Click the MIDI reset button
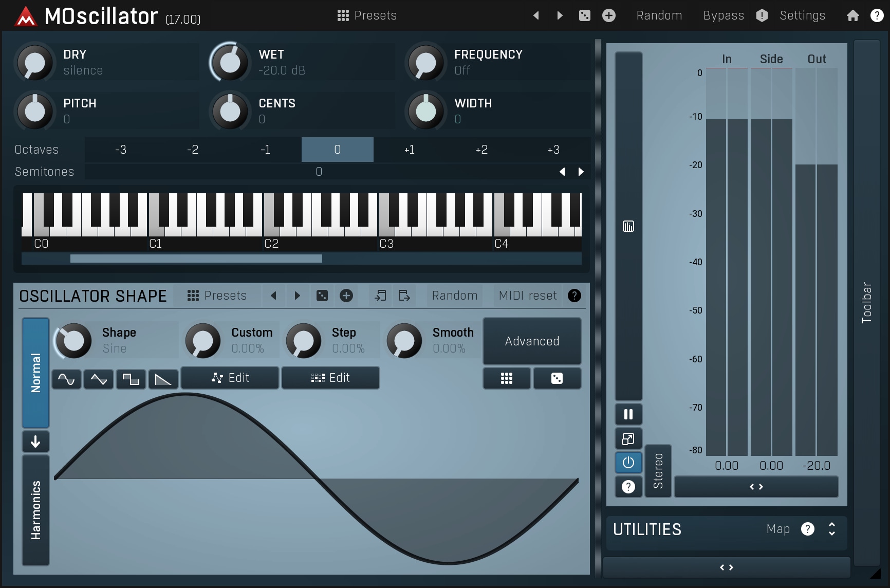 point(527,296)
